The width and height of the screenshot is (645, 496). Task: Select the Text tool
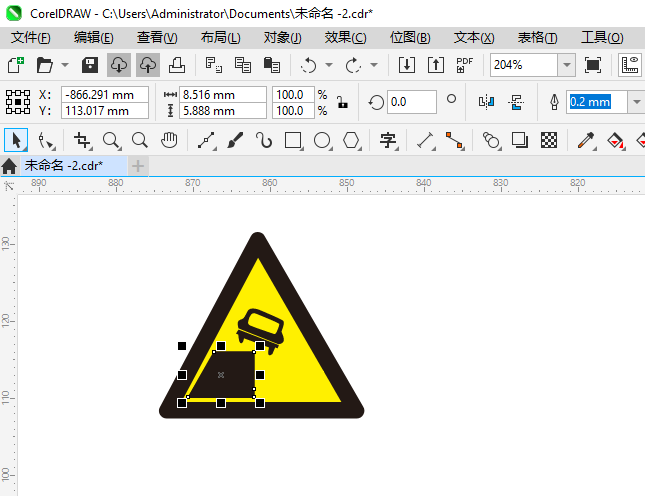pos(388,140)
